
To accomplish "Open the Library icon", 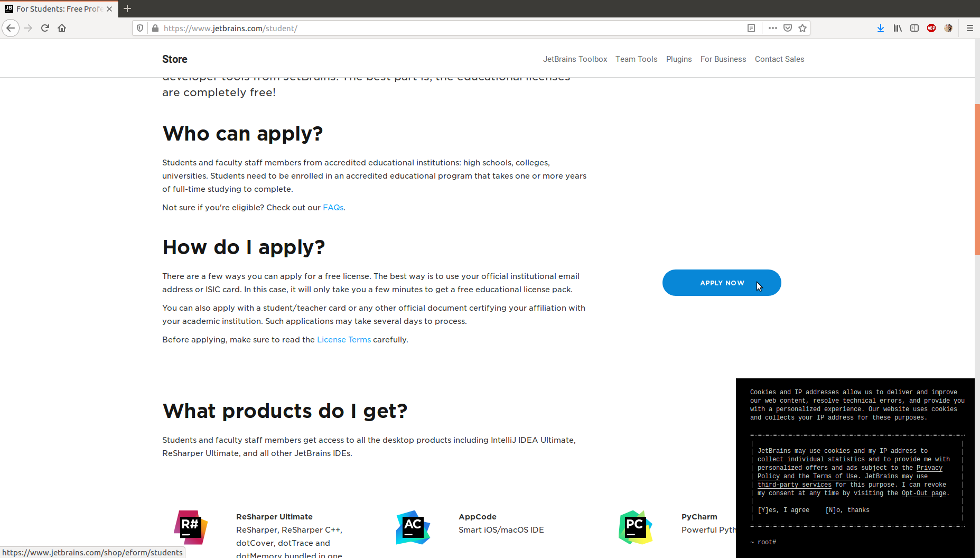I will (x=898, y=28).
